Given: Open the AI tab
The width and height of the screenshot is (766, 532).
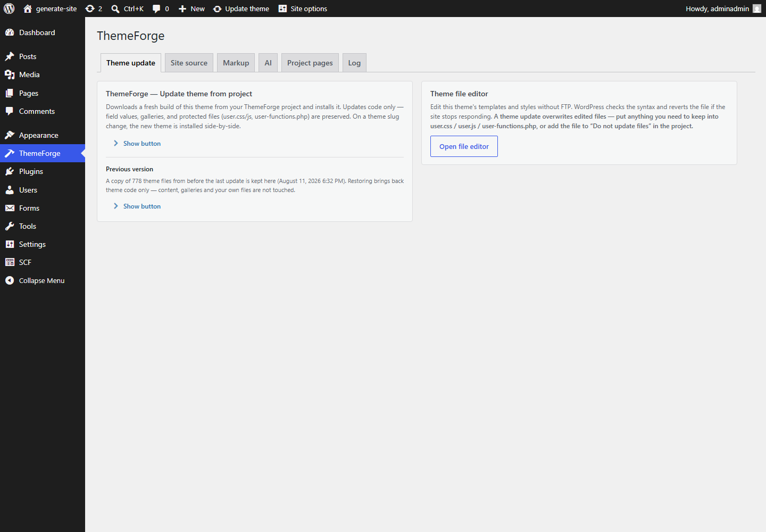Looking at the screenshot, I should (268, 63).
